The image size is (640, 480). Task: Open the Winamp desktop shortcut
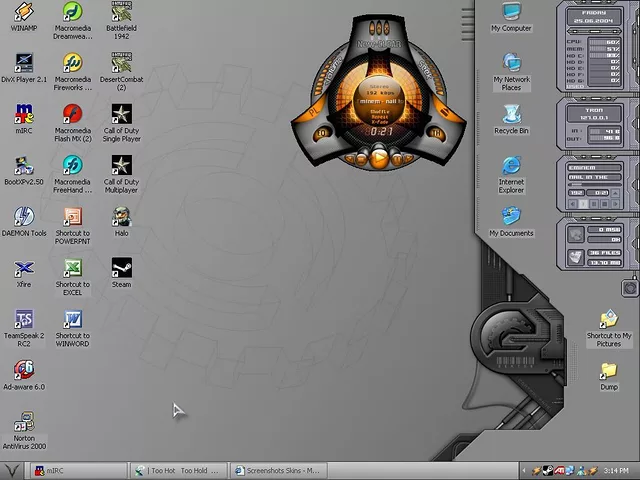click(x=23, y=13)
